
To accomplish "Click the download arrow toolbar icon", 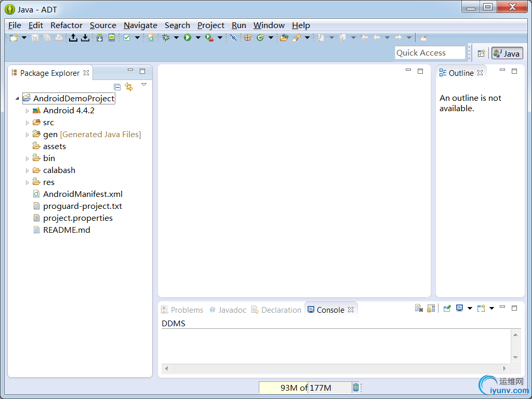I will 85,37.
